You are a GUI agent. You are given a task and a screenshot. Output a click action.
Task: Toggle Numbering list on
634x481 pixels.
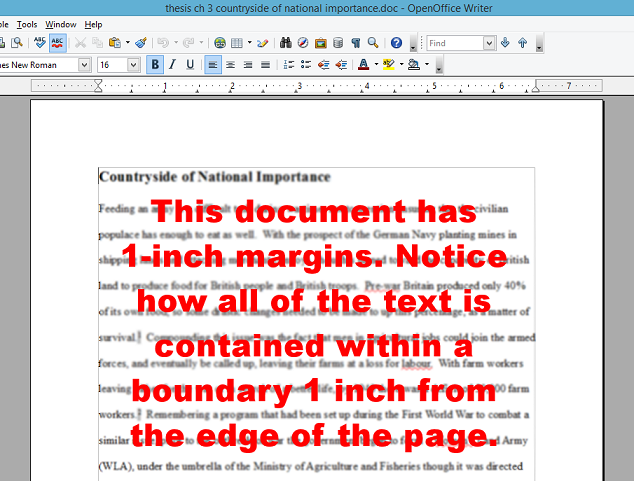289,65
